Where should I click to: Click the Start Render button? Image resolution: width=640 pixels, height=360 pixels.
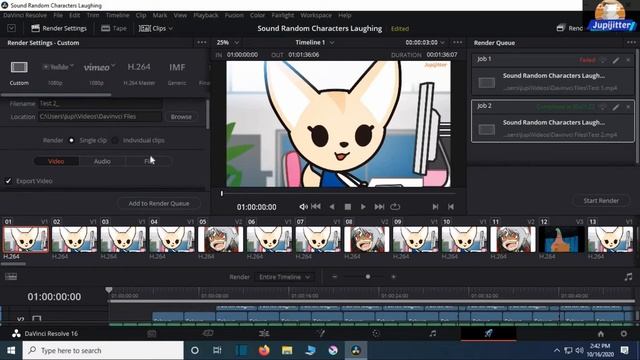click(601, 200)
